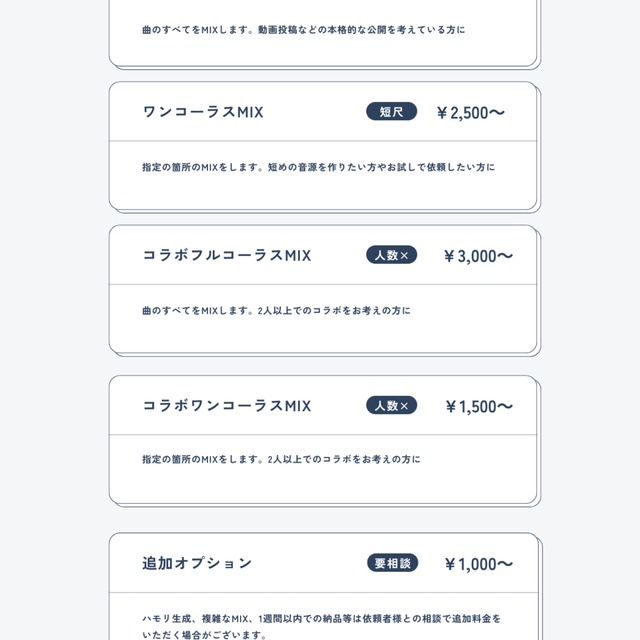The width and height of the screenshot is (640, 640).
Task: Click the コラボフルコーラスMIX description text
Action: 276,311
